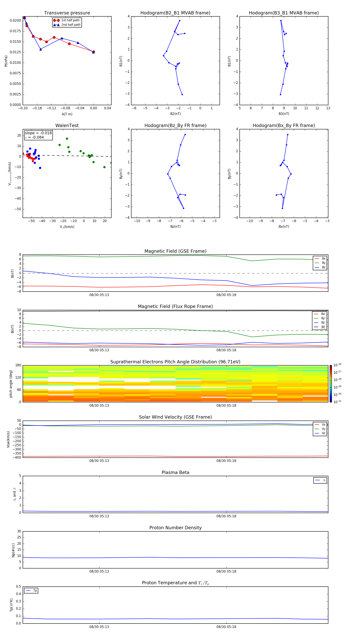Viewport: 351px width, 644px height.
Task: Click the "Pt(nPa)" y-axis label
Action: (x=6, y=61)
